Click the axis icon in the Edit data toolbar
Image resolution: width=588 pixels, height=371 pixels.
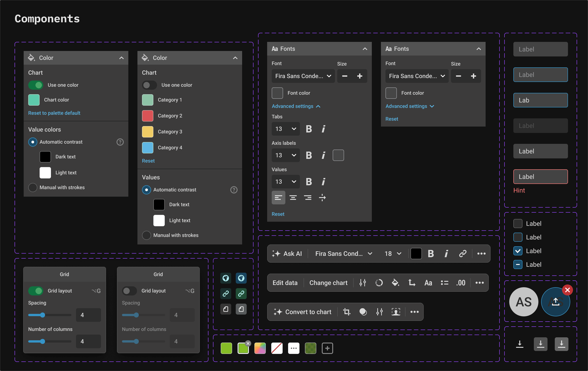pos(412,283)
